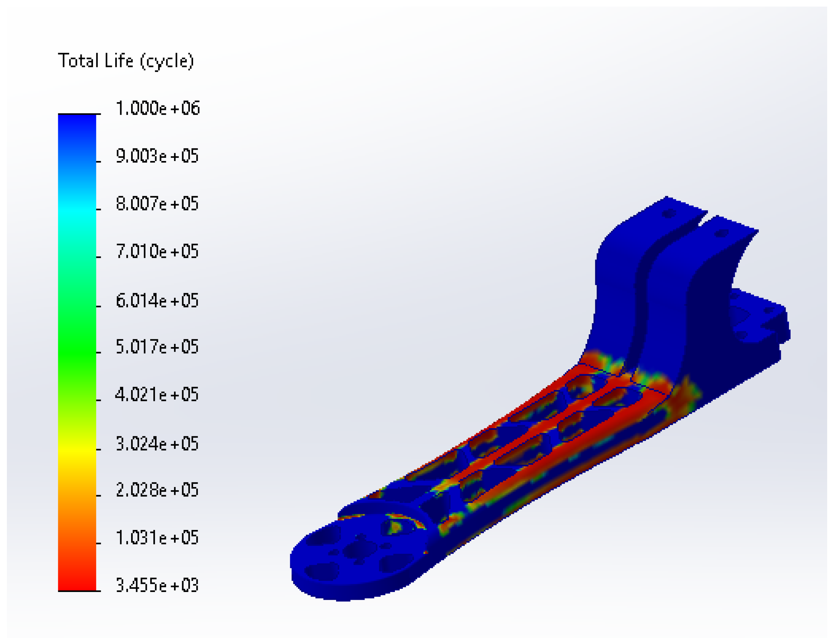Click the 9.003e+05 legend label
Viewport: 840px width, 638px height.
point(157,156)
